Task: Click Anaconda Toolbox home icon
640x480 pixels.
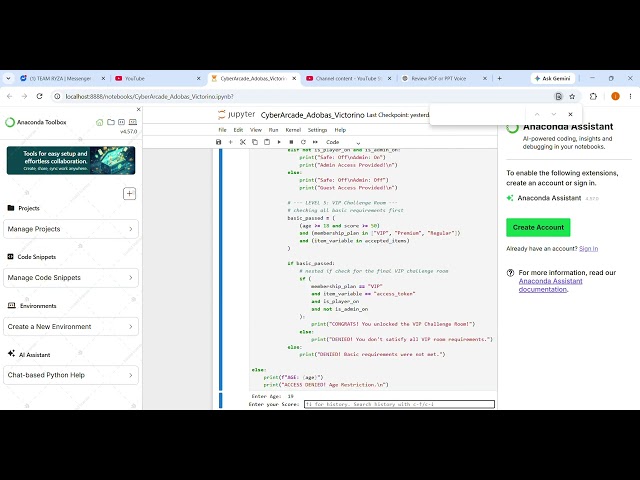Action: pyautogui.click(x=99, y=122)
